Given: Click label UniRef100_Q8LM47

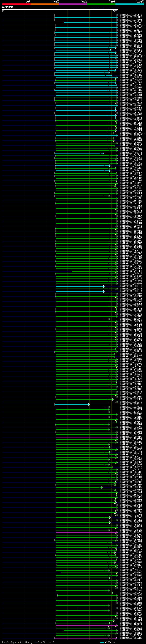Looking at the screenshot, I should (131, 550).
